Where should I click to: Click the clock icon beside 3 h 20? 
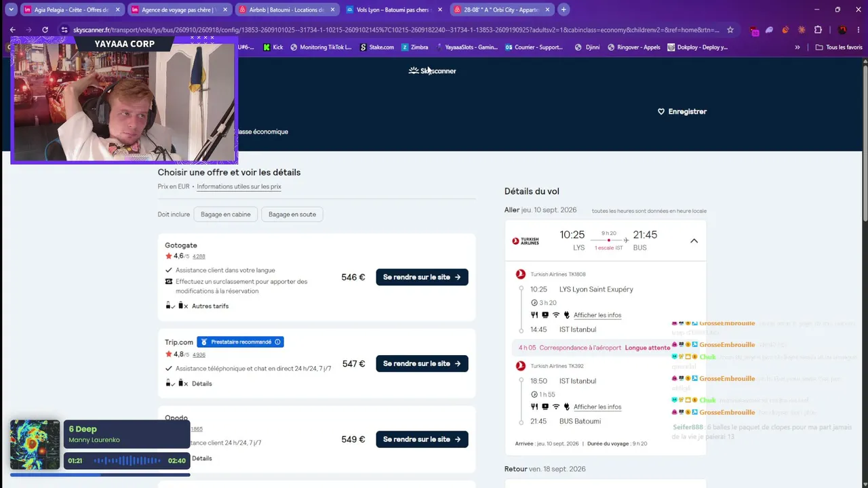click(x=534, y=303)
